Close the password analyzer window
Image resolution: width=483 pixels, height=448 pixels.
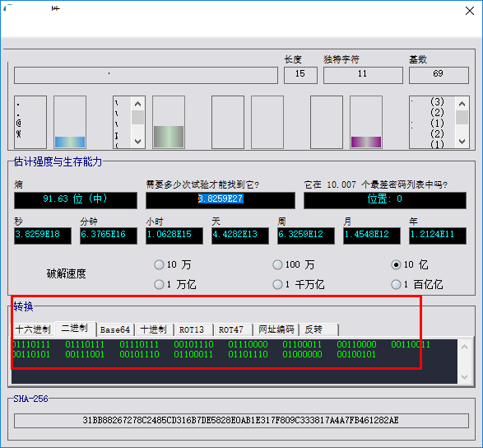click(470, 11)
